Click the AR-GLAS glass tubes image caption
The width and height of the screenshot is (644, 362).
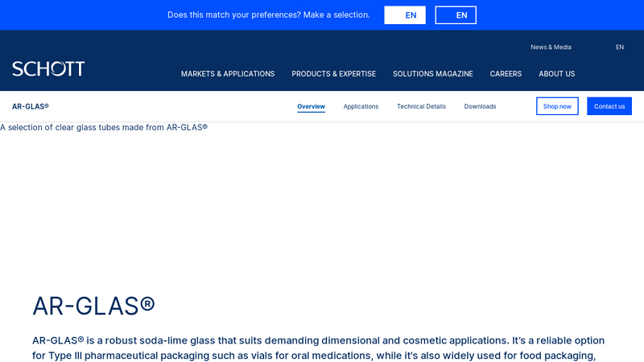point(104,127)
